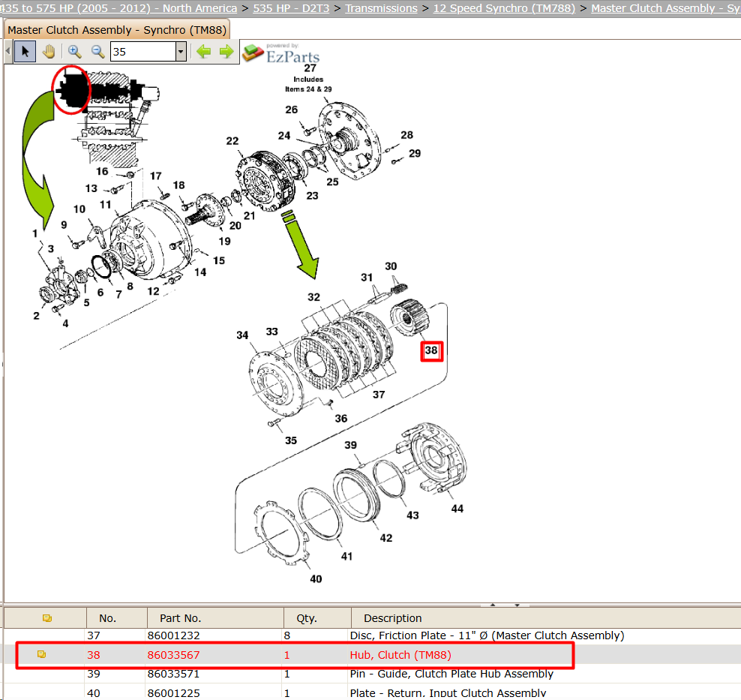Zoom in with the magnifier plus icon
This screenshot has width=741, height=700.
coord(74,52)
